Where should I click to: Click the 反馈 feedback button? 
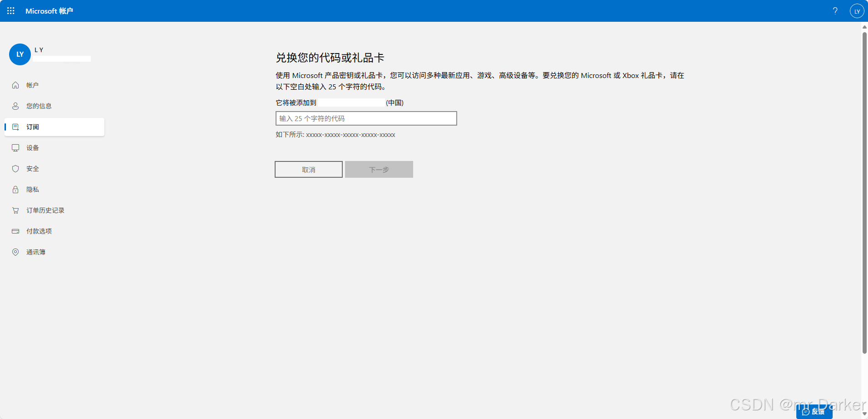(814, 412)
